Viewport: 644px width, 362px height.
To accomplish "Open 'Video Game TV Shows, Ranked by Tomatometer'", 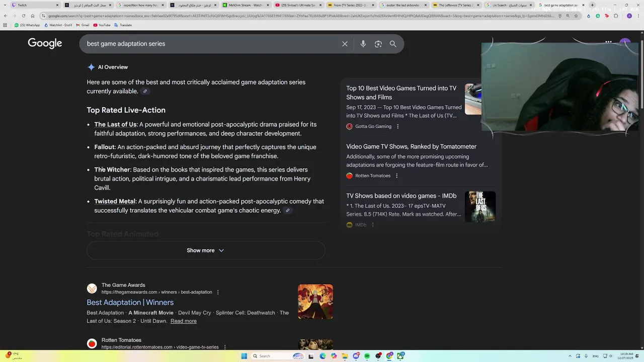I will pyautogui.click(x=411, y=146).
